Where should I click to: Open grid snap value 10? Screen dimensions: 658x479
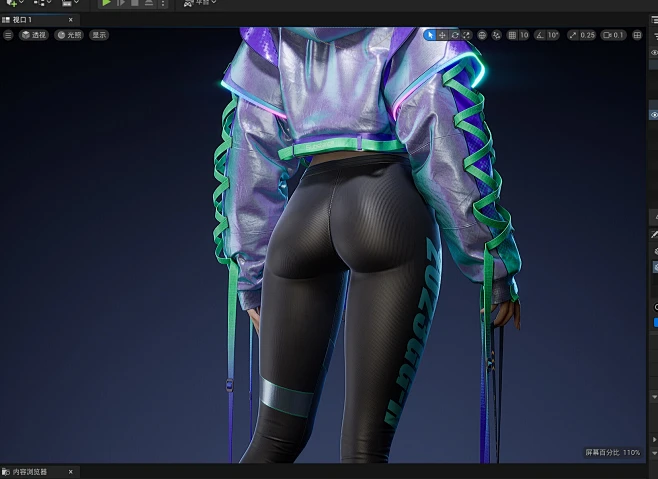tap(524, 35)
